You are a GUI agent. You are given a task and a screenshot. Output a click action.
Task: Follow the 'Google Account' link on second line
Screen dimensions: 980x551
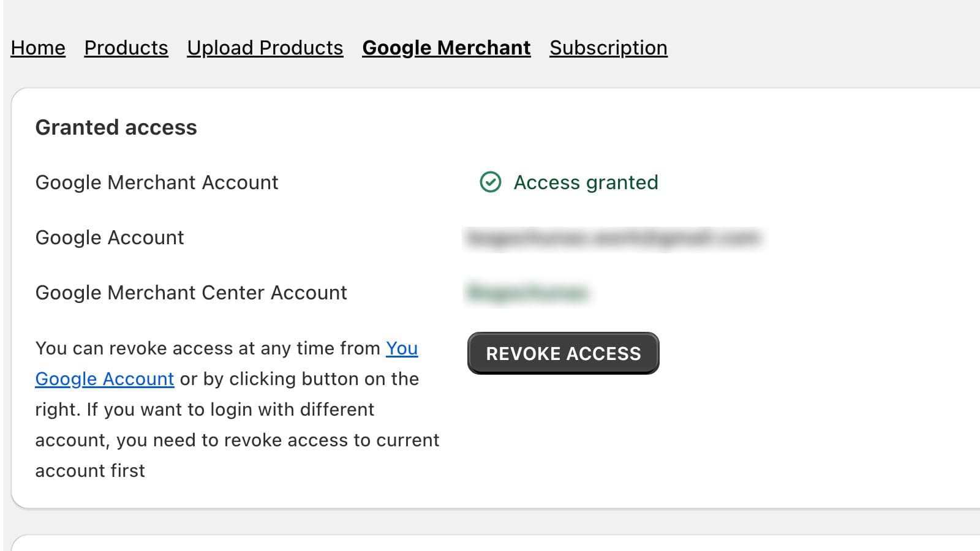[105, 379]
